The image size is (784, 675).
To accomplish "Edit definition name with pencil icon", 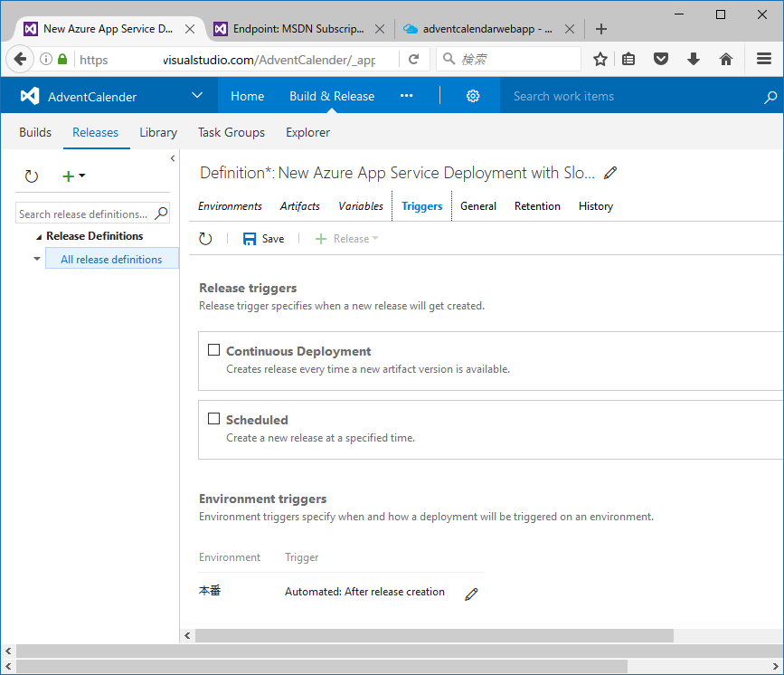I will [610, 173].
